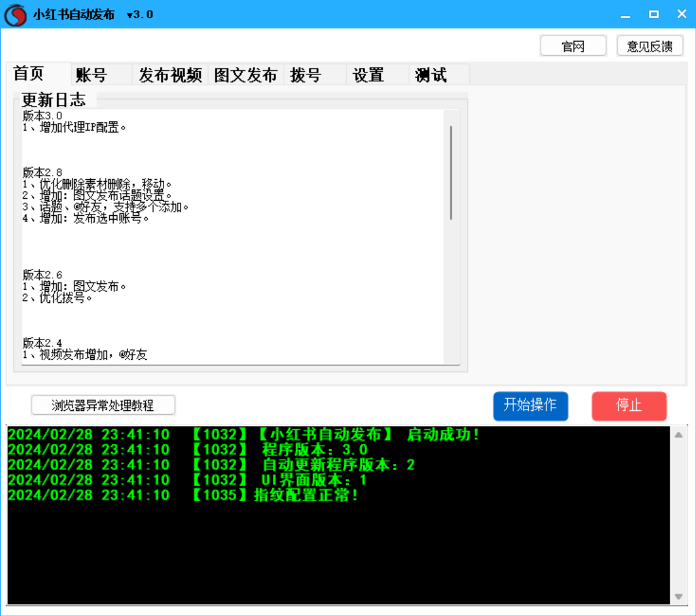Open the 意见反馈 feedback button

[650, 46]
